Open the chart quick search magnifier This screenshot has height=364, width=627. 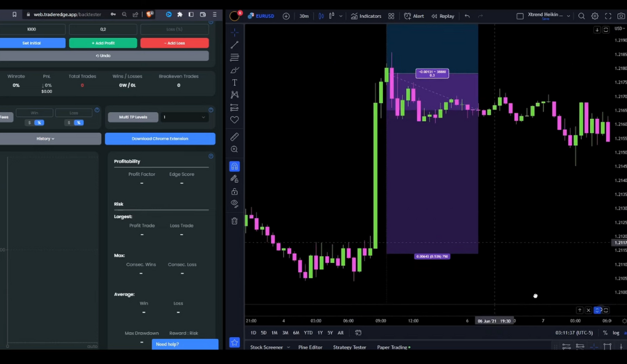pyautogui.click(x=582, y=16)
